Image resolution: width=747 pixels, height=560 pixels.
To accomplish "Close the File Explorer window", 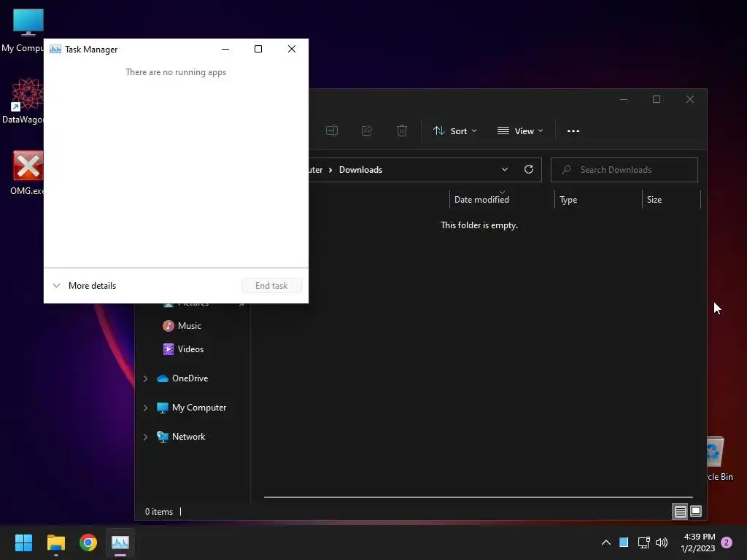I will pyautogui.click(x=690, y=99).
